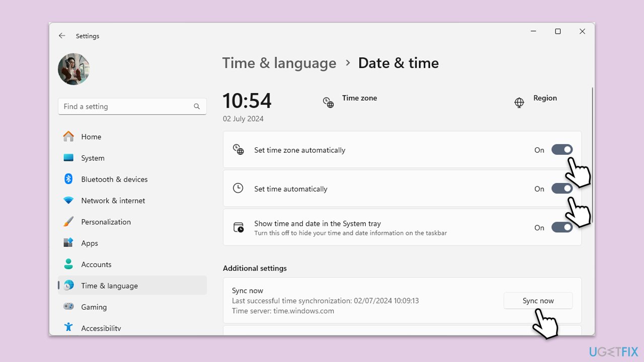Click the Region label
This screenshot has height=362, width=644.
pyautogui.click(x=545, y=98)
